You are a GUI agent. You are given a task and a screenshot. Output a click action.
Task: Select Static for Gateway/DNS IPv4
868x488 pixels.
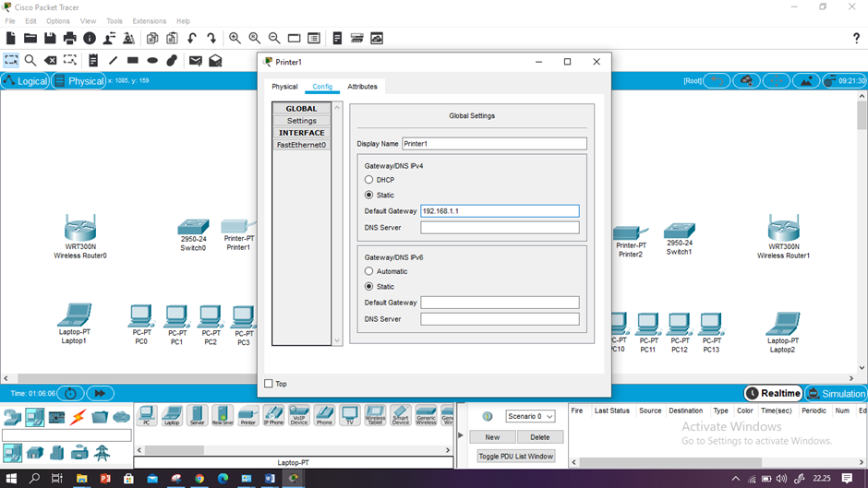click(x=368, y=195)
